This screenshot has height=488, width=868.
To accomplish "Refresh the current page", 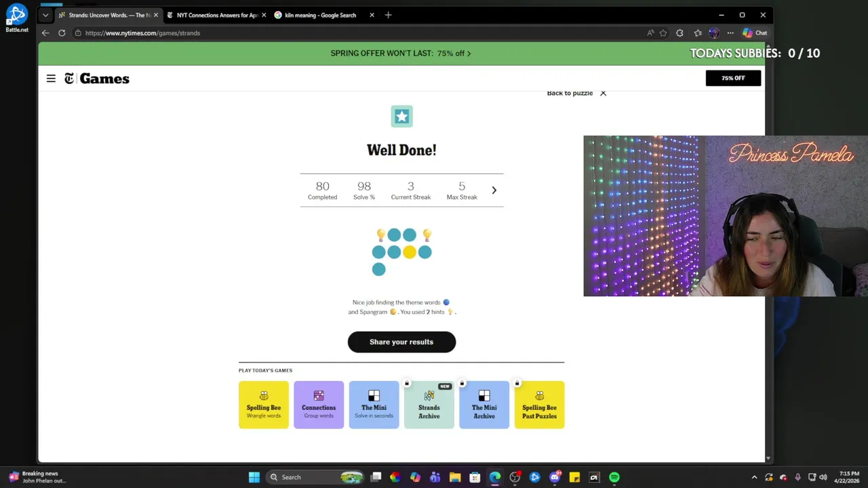I will (62, 33).
